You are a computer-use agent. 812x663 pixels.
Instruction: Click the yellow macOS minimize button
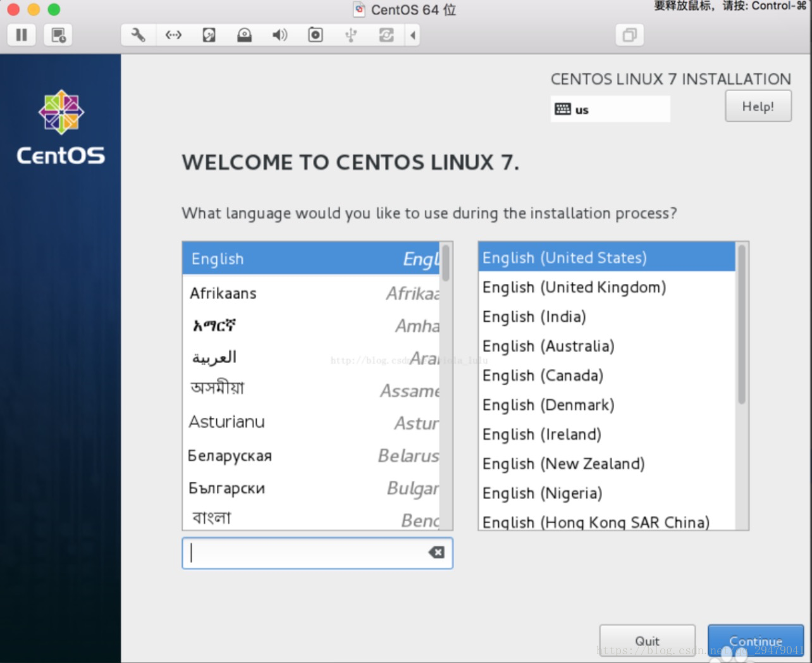click(x=34, y=9)
